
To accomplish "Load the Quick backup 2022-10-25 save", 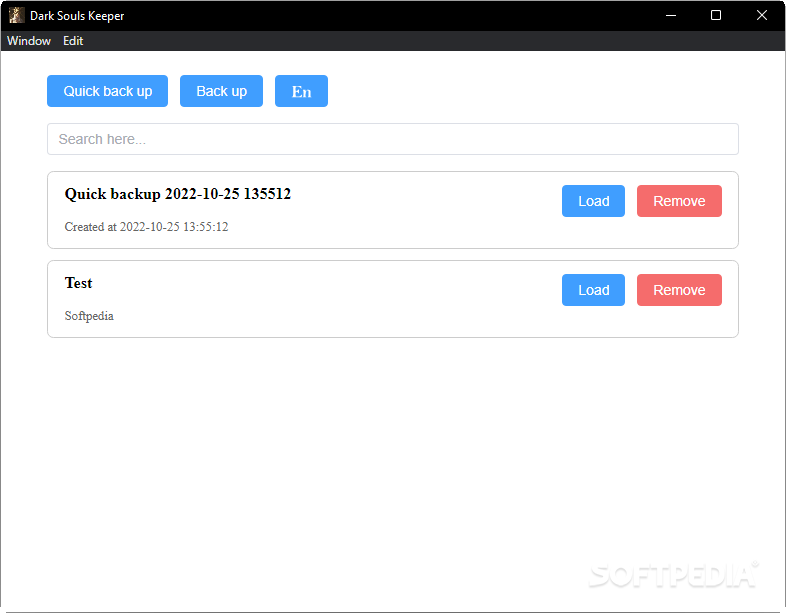I will [x=593, y=201].
